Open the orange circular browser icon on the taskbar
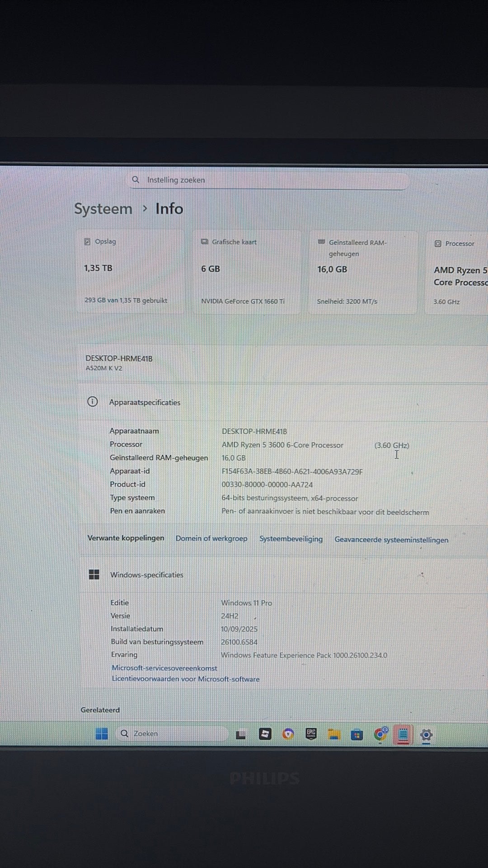 288,734
